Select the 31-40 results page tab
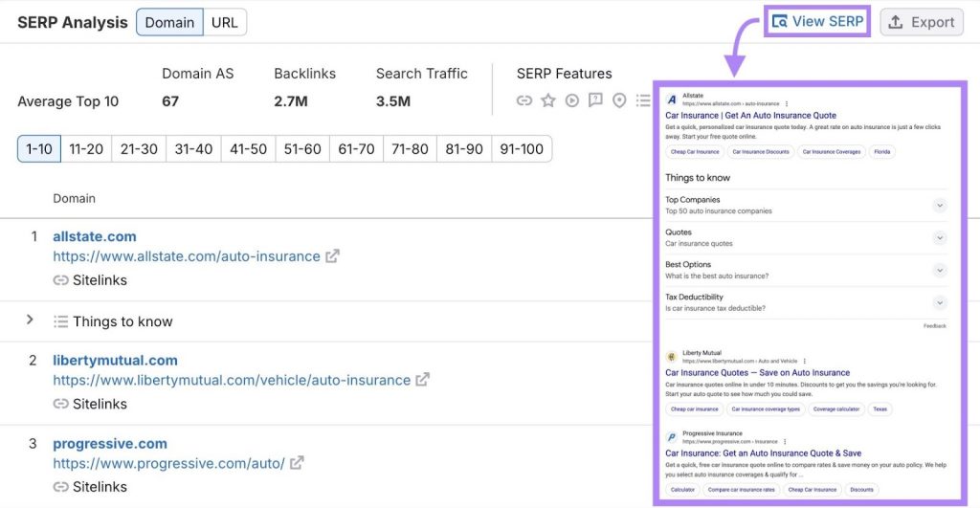Screen dimensions: 980x508 pos(193,148)
